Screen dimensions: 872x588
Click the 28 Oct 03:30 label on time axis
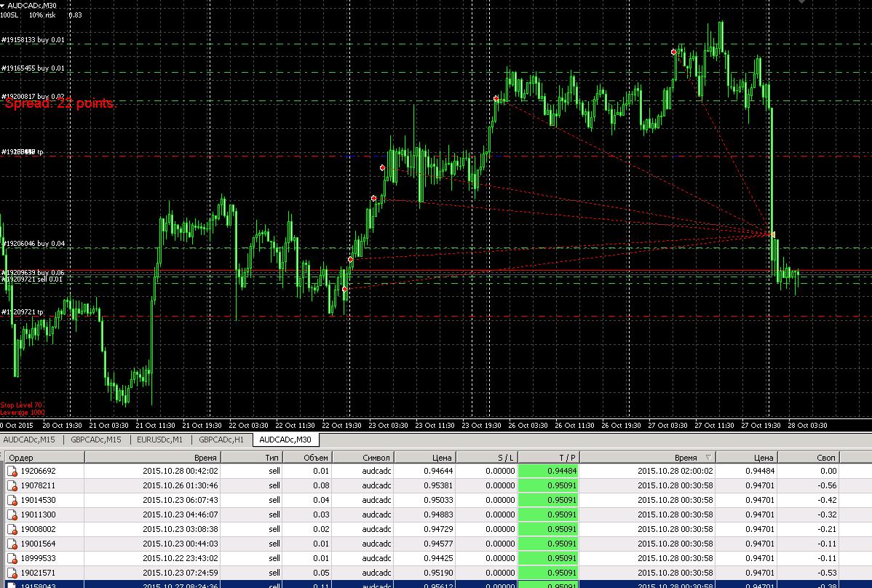pos(807,426)
